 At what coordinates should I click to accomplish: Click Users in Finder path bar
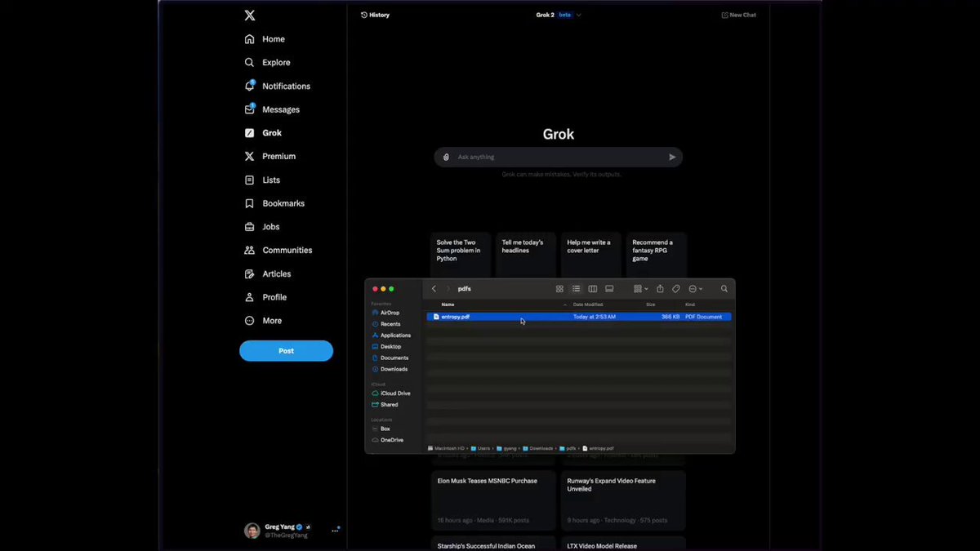coord(481,449)
